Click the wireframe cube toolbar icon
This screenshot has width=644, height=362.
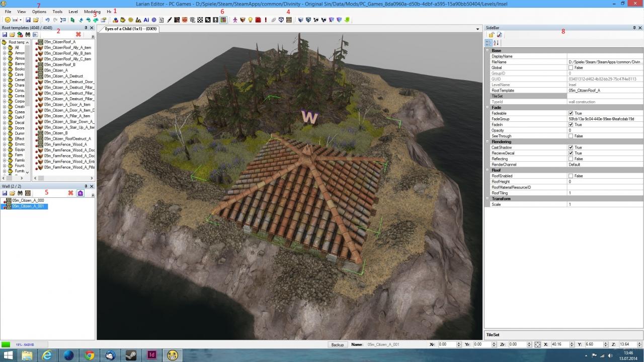click(x=281, y=20)
